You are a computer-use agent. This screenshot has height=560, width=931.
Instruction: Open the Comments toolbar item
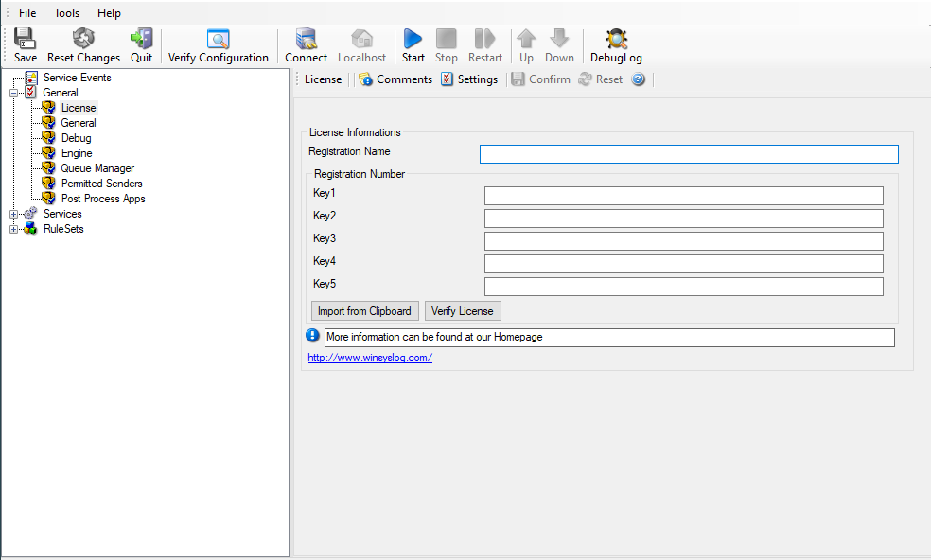[395, 79]
